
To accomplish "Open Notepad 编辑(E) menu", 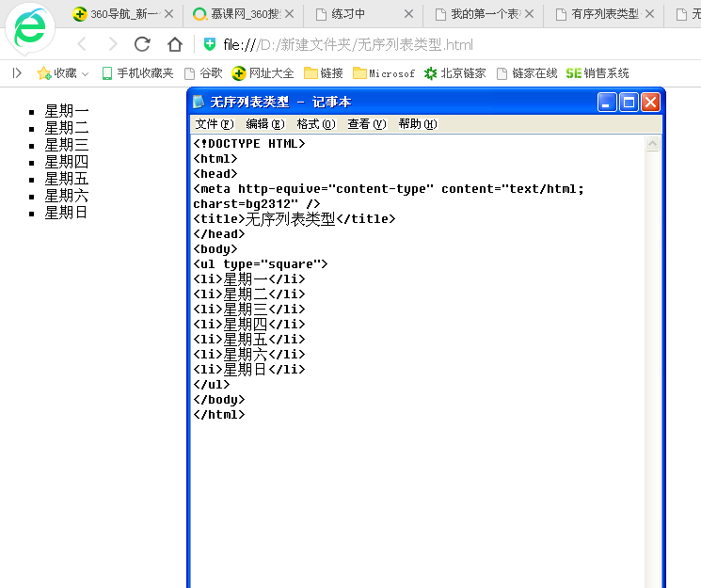I will point(265,124).
